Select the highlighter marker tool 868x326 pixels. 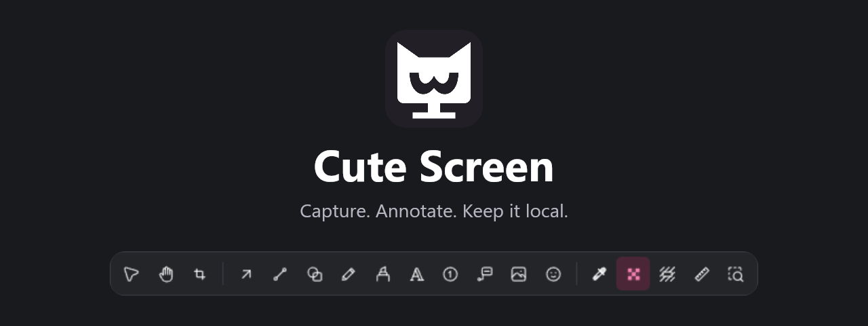pos(382,274)
